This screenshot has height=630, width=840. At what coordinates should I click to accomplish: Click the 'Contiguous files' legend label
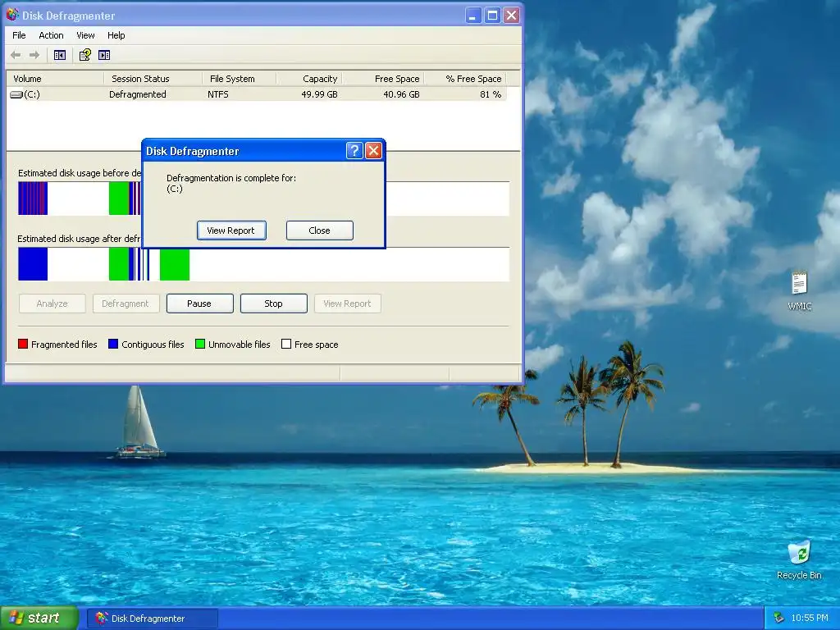tap(153, 345)
